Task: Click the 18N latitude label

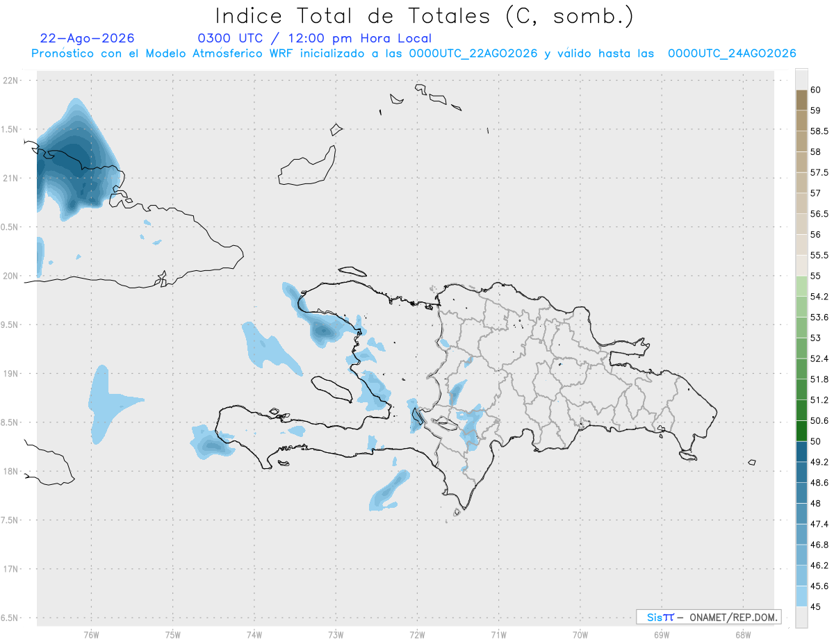Action: coord(11,471)
